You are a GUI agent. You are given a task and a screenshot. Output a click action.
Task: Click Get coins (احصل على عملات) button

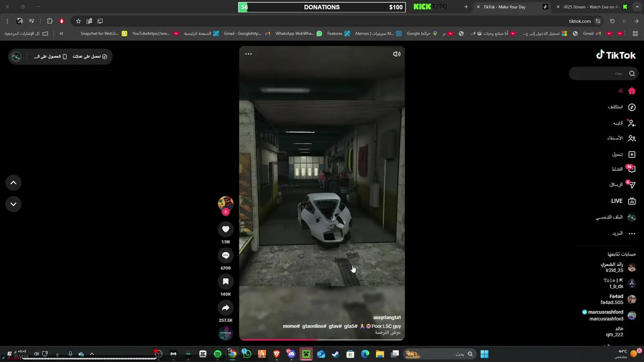tap(90, 56)
